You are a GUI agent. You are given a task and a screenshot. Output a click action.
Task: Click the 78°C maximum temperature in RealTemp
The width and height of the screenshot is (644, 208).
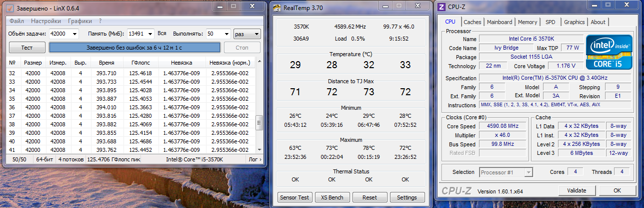[369, 148]
